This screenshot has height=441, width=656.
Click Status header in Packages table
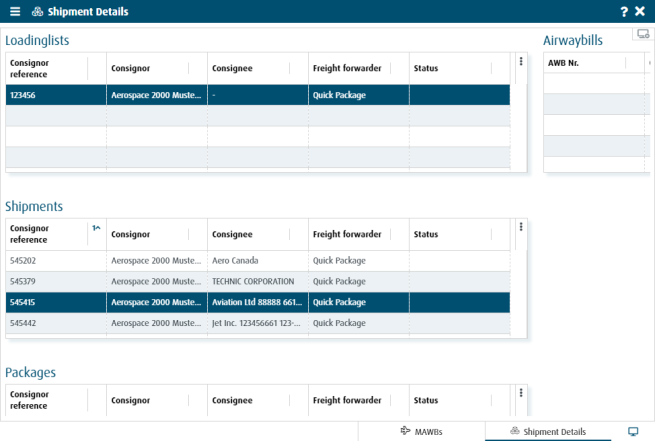coord(426,400)
